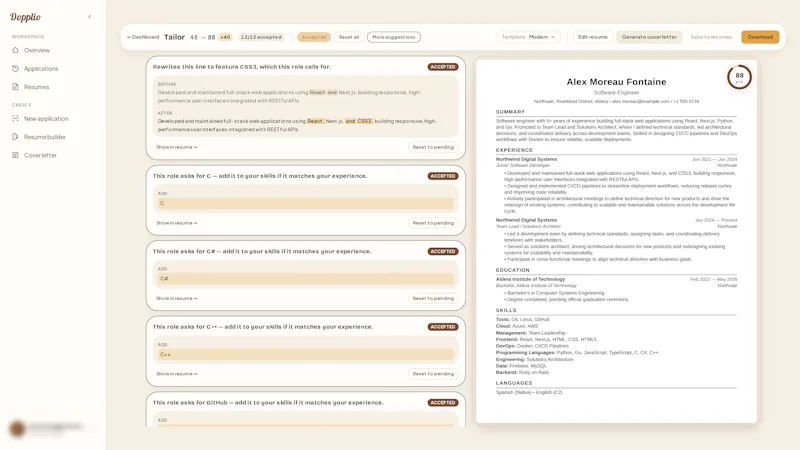
Task: Click the 88 ATS score ring
Action: pyautogui.click(x=739, y=78)
